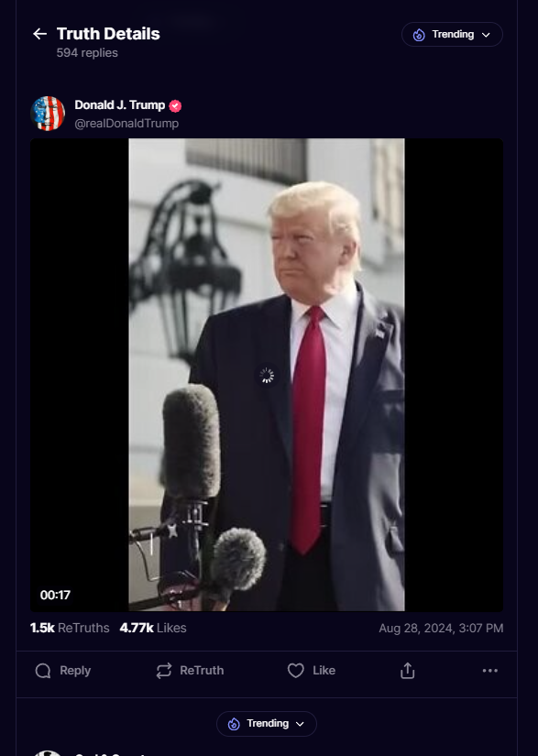The height and width of the screenshot is (756, 538).
Task: Open the Aug 28, 2024 timestamp
Action: point(441,629)
